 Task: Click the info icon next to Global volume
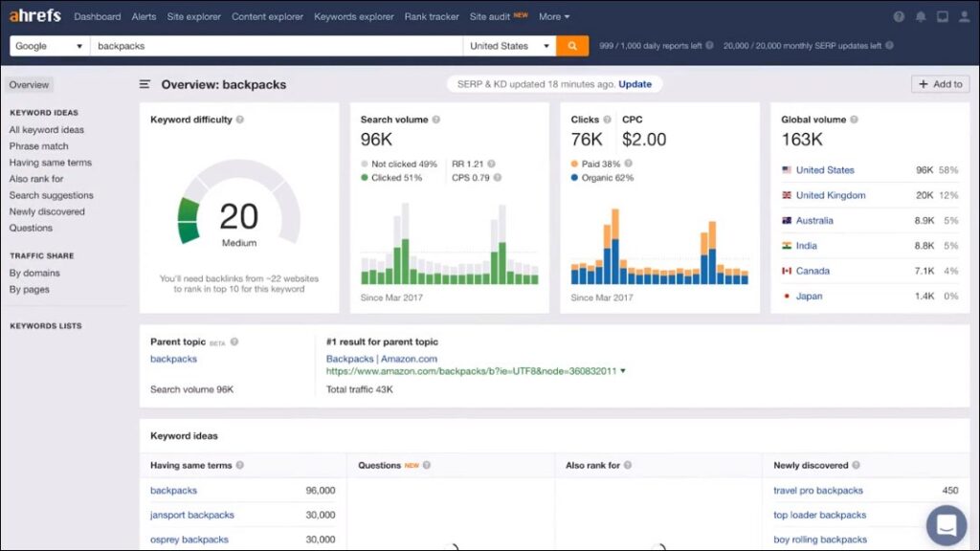pyautogui.click(x=854, y=120)
